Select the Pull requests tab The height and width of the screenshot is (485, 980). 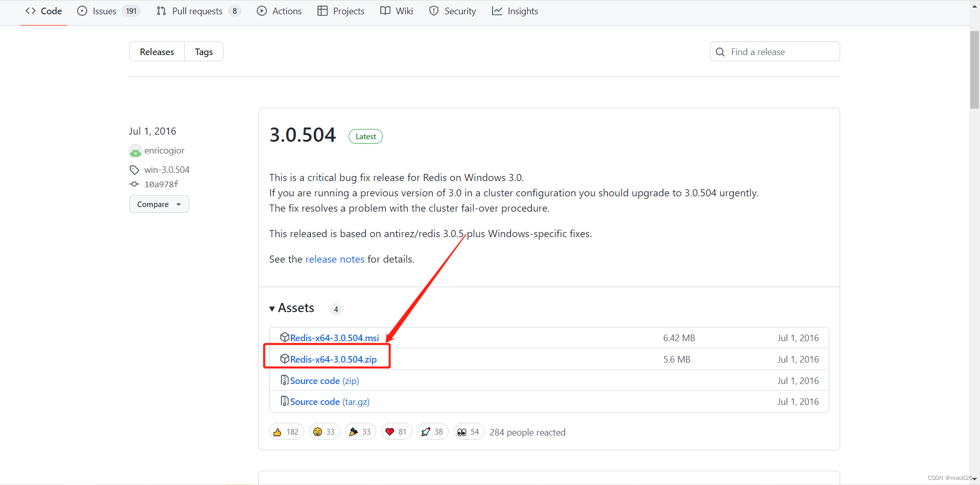197,11
